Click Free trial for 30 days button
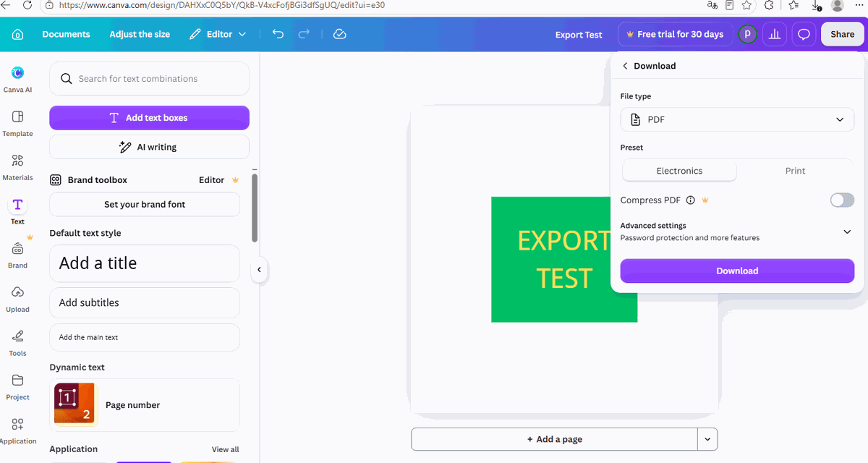This screenshot has height=463, width=868. click(x=675, y=34)
